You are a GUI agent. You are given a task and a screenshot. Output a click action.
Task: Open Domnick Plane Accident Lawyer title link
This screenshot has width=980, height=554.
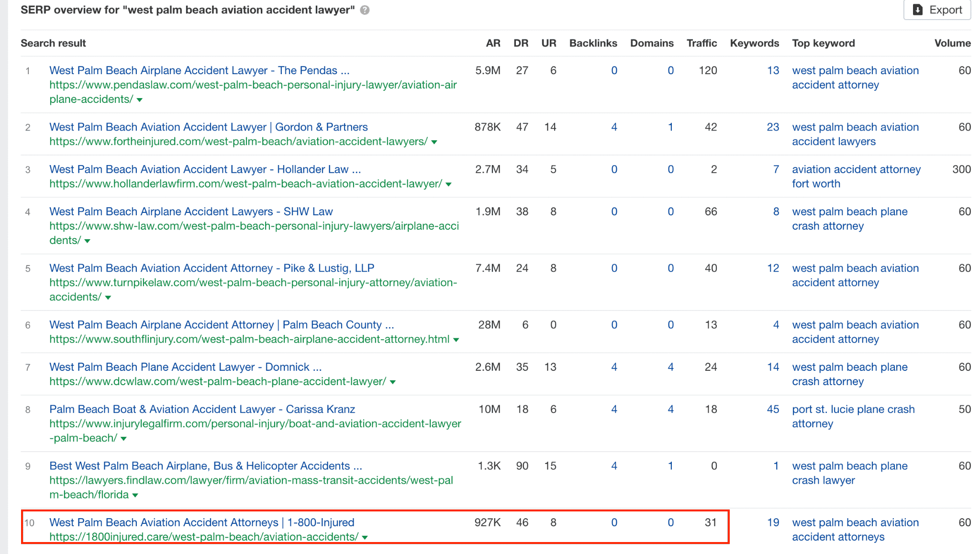[186, 366]
